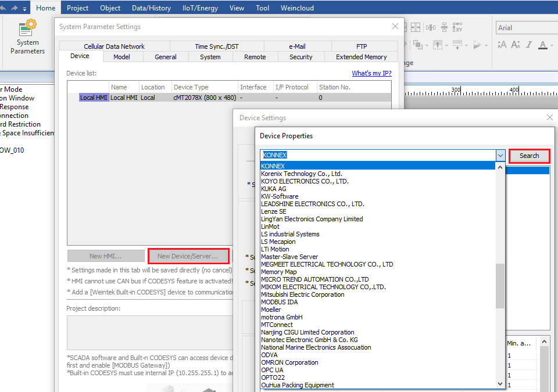
Task: Click the move-to-edge arrow icon
Action: tap(457, 45)
